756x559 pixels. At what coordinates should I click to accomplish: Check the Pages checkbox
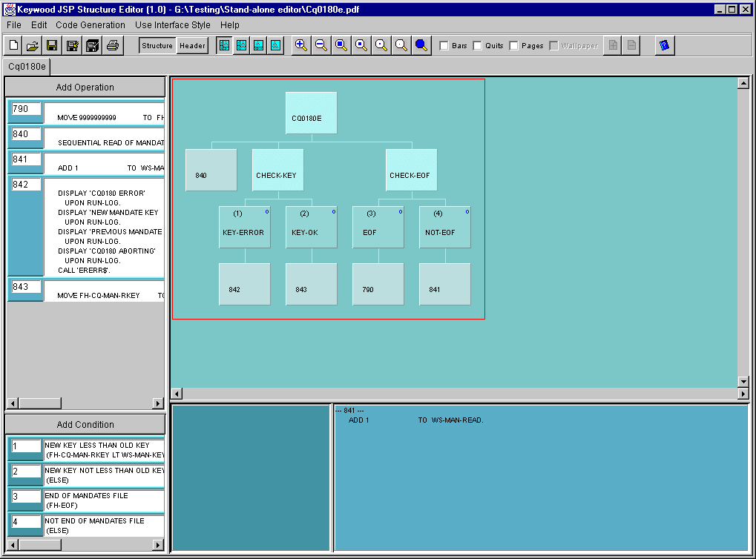click(x=514, y=46)
